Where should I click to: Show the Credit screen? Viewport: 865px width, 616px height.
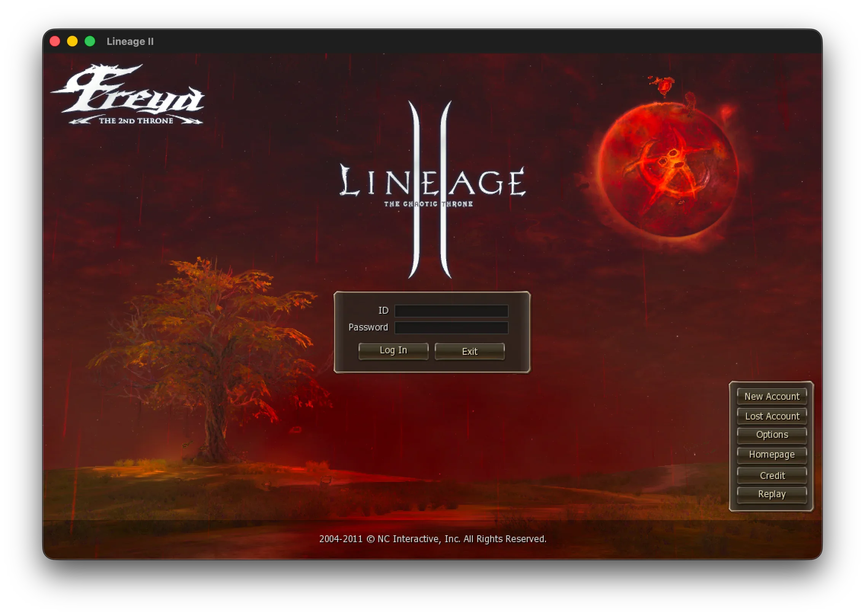point(772,476)
